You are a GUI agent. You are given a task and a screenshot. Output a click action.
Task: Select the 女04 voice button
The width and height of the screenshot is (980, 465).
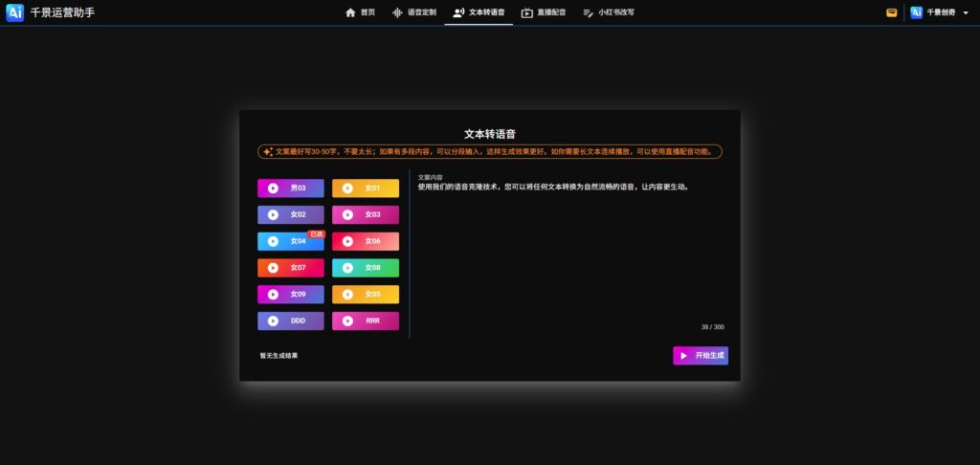pyautogui.click(x=291, y=241)
